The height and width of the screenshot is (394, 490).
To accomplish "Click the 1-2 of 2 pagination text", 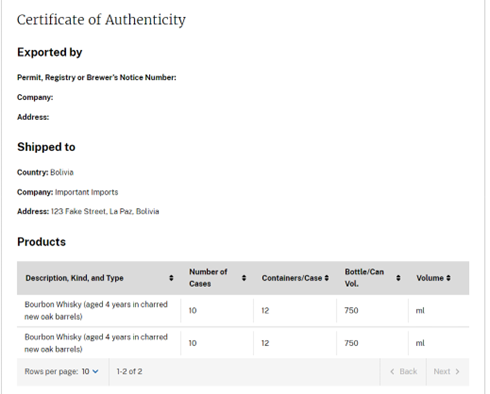I will click(129, 371).
